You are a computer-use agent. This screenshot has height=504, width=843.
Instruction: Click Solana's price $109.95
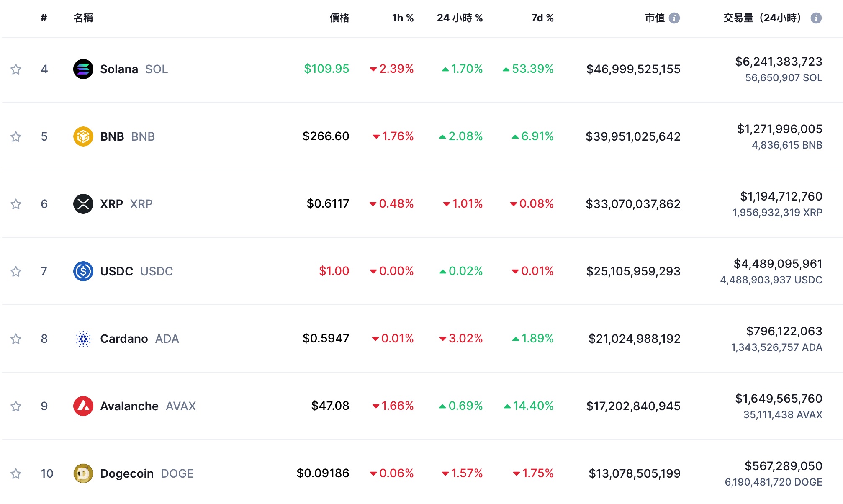coord(326,69)
